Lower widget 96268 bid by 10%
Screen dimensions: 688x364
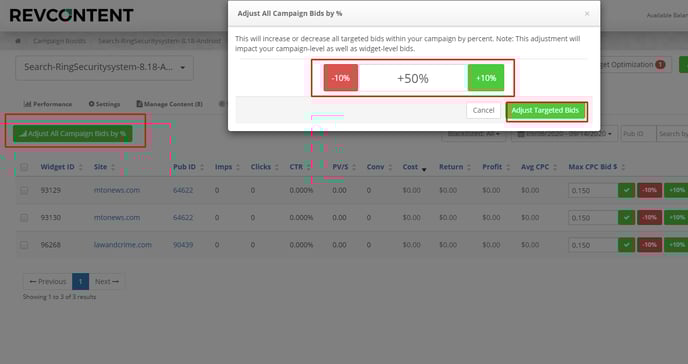[649, 245]
